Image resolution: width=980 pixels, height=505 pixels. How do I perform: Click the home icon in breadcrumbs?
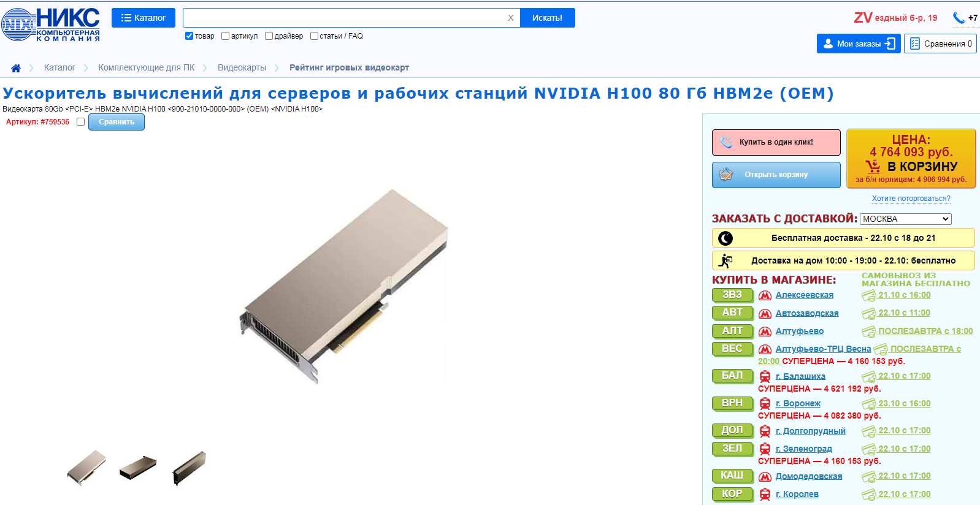tap(16, 68)
